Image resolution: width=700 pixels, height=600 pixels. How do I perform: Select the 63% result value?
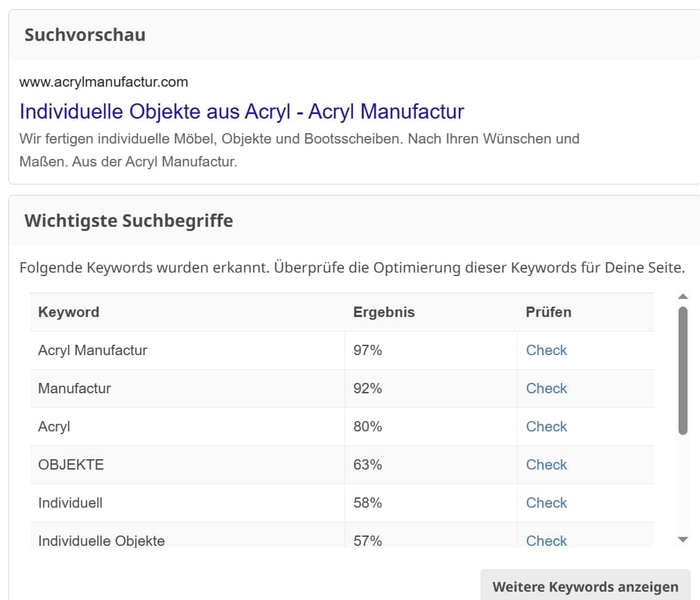[367, 465]
